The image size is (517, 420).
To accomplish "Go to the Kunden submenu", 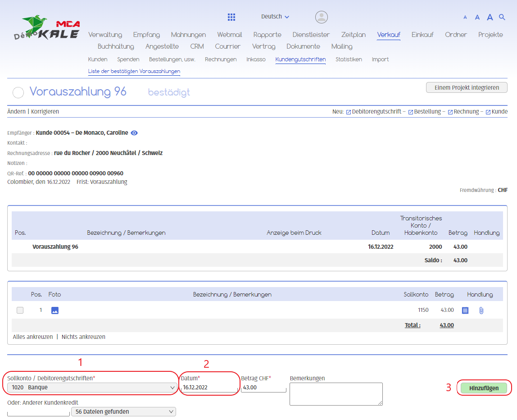I will click(98, 59).
